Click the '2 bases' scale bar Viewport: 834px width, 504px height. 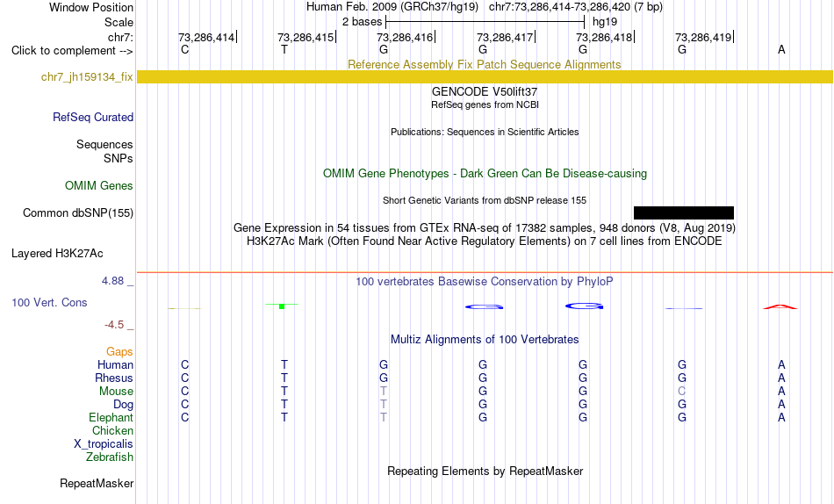point(485,22)
